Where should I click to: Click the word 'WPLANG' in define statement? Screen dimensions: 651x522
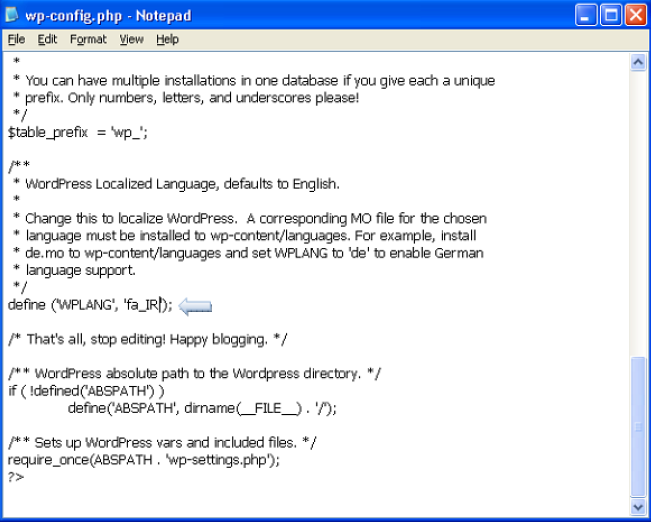85,305
